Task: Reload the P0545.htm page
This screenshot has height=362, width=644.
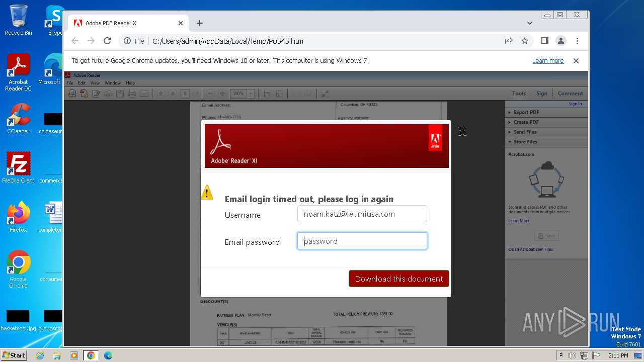Action: click(x=107, y=41)
